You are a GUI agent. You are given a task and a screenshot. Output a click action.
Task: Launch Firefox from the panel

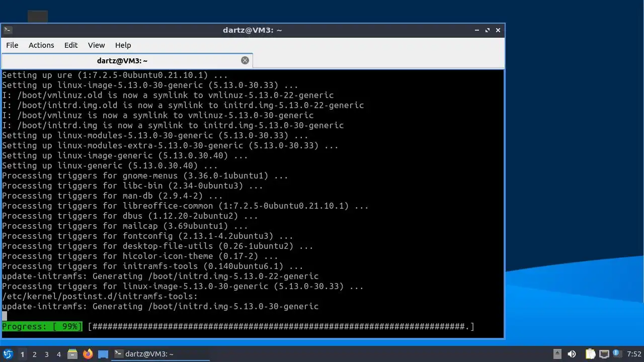pyautogui.click(x=88, y=354)
